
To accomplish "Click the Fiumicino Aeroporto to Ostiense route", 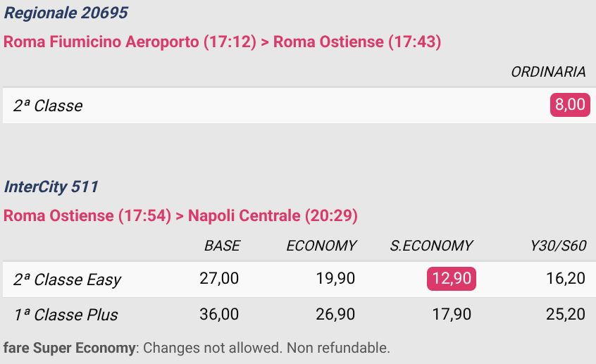I will click(223, 42).
